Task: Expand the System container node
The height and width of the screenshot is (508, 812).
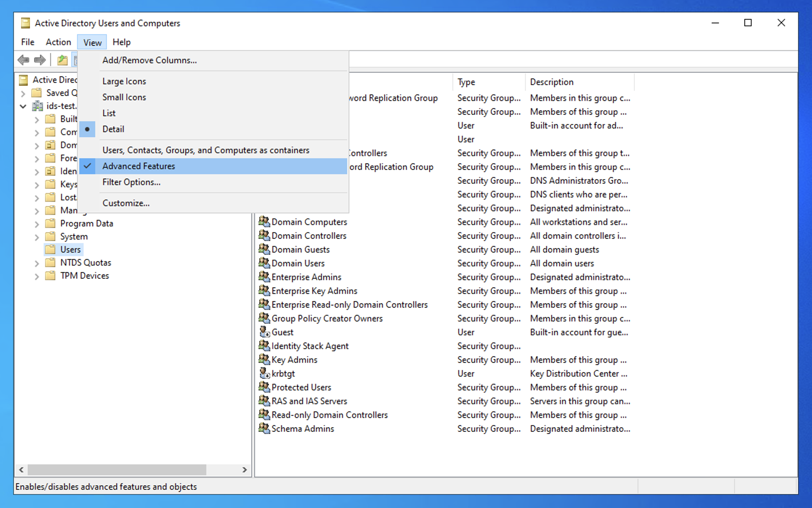Action: (37, 237)
